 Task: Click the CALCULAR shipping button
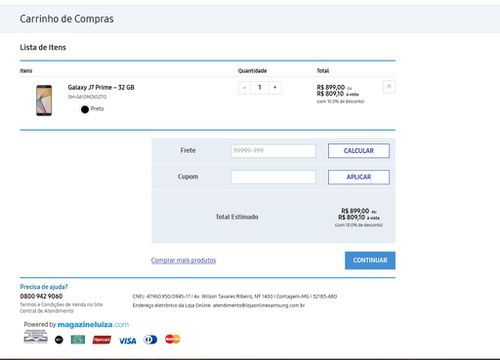pyautogui.click(x=359, y=151)
